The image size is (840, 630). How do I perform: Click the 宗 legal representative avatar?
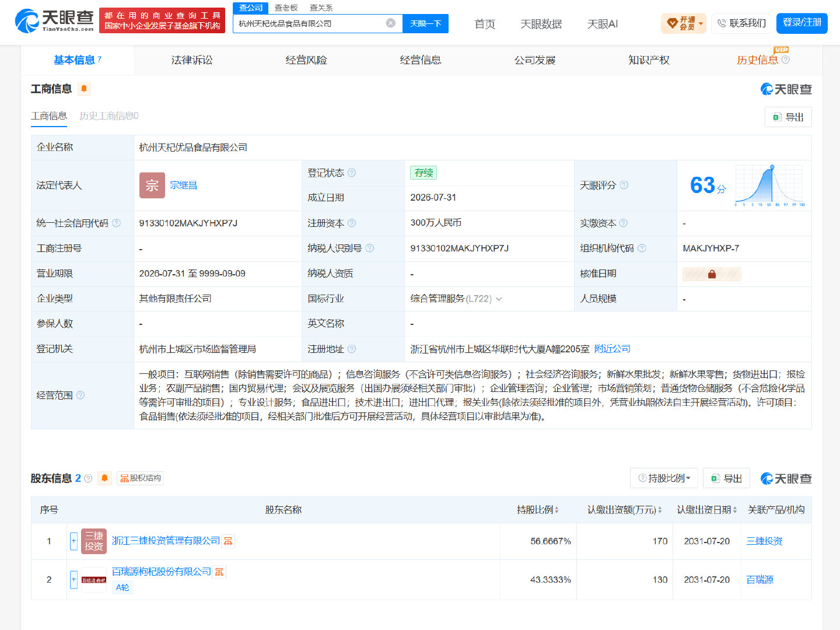click(x=152, y=185)
